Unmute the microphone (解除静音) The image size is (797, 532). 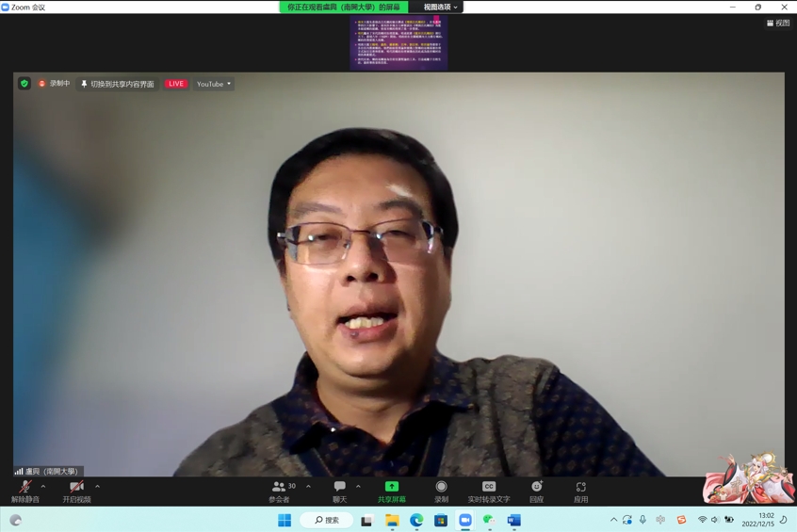[x=24, y=491]
